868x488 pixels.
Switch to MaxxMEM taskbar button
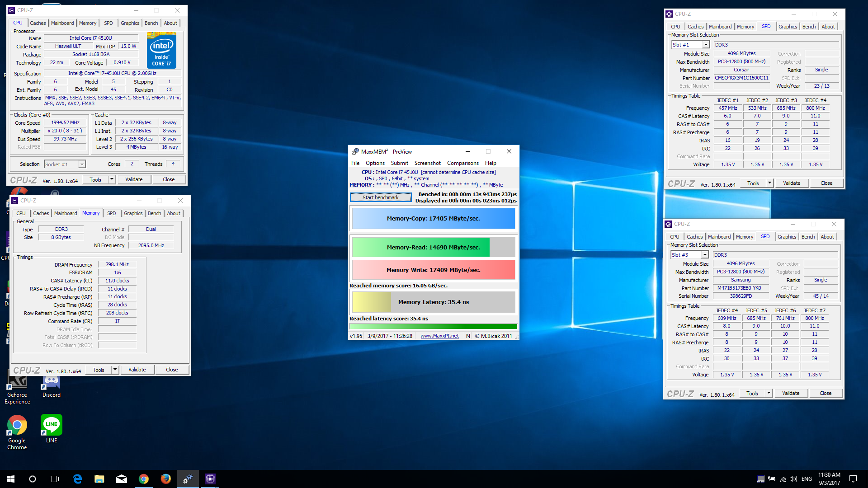click(188, 479)
